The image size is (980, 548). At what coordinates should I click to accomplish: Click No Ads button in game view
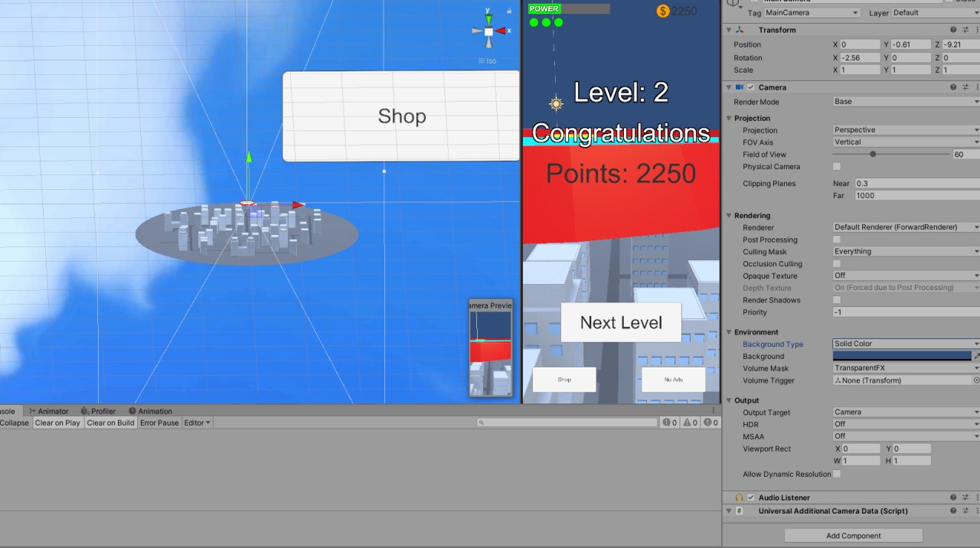[x=673, y=380]
